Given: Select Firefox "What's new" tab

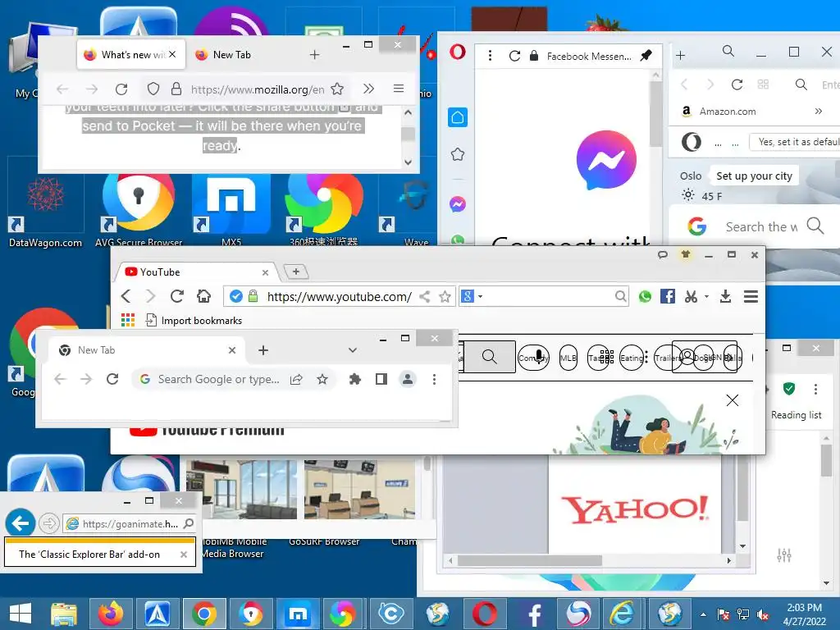Looking at the screenshot, I should coord(132,55).
